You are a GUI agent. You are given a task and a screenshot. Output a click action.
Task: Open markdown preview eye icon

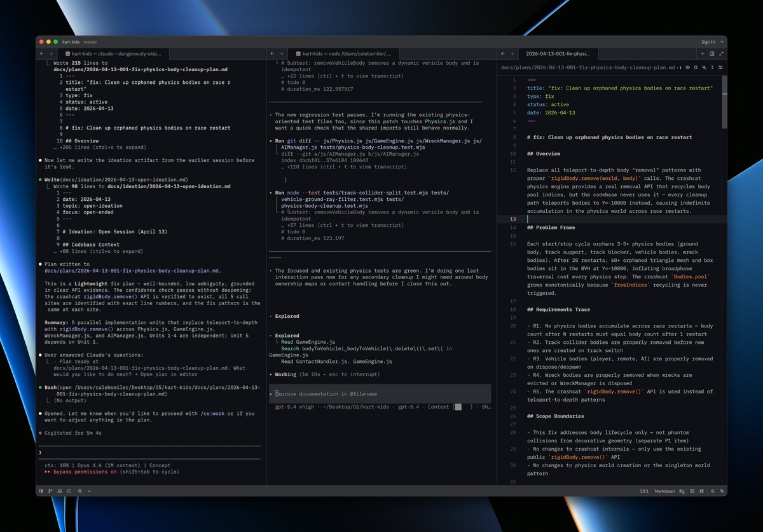(687, 67)
